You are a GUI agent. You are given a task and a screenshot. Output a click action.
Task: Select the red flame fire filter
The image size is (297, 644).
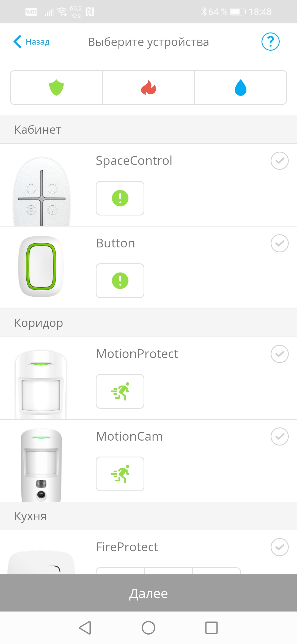[x=148, y=88]
